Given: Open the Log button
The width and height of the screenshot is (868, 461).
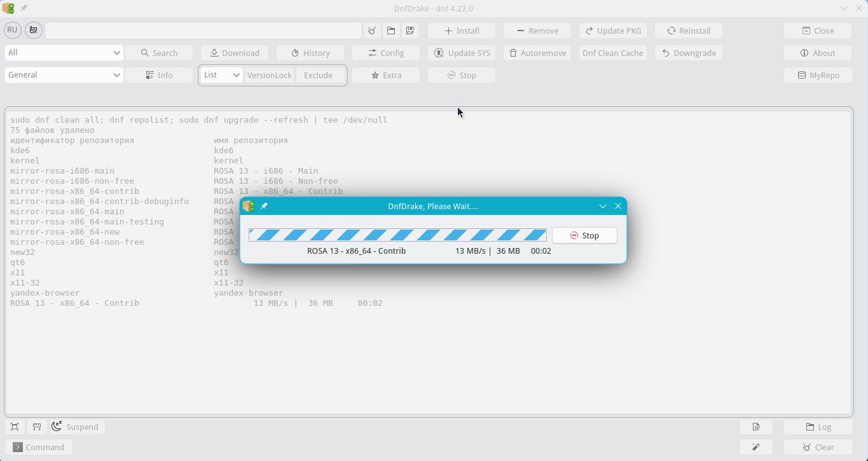Looking at the screenshot, I should tap(818, 427).
